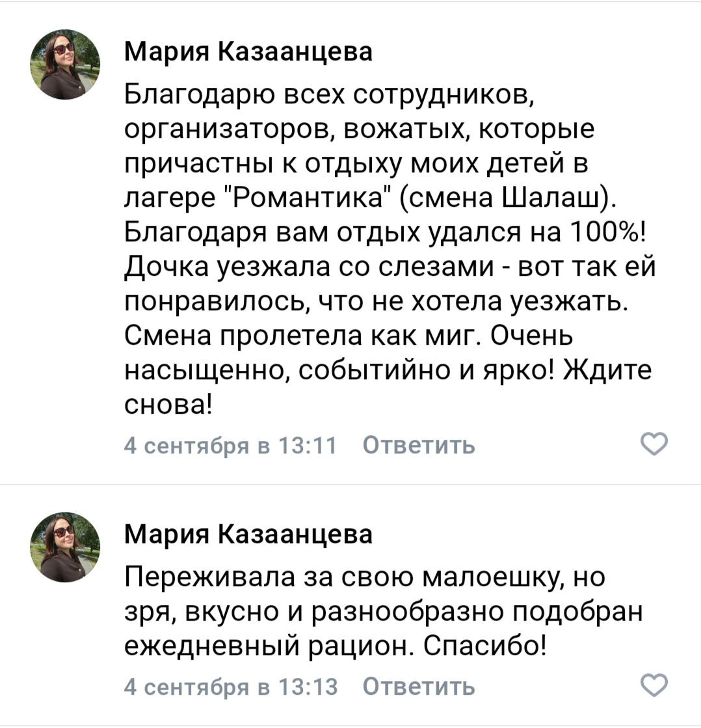Open Мария Казаанцева's profile from the second comment

coord(248,534)
